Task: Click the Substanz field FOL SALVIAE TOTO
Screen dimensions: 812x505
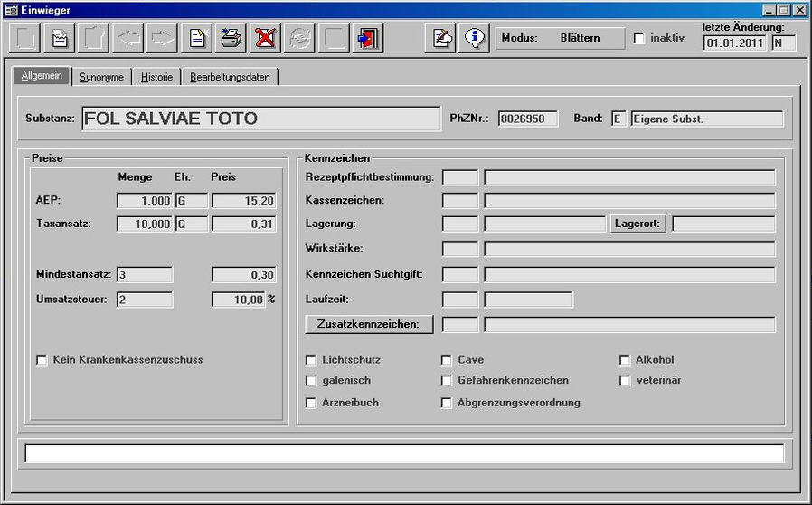Action: (x=261, y=119)
